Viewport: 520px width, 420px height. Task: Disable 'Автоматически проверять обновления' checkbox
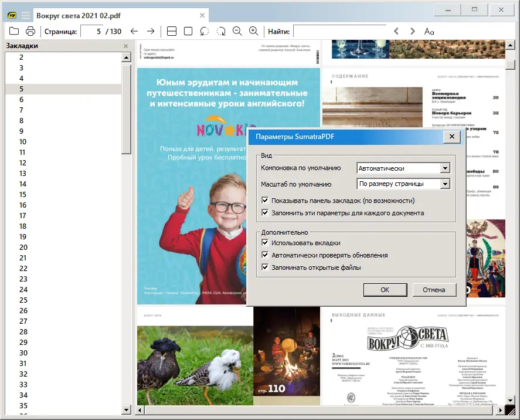pos(266,255)
